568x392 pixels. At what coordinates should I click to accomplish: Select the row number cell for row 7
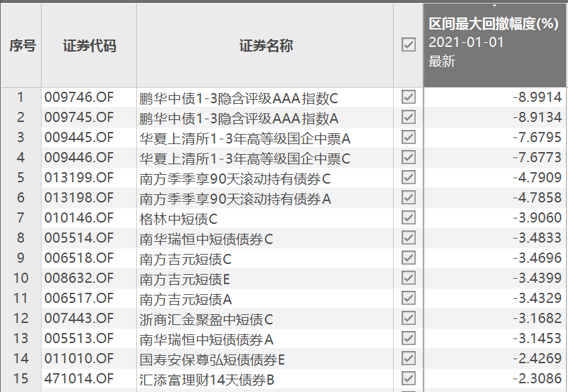coord(21,218)
